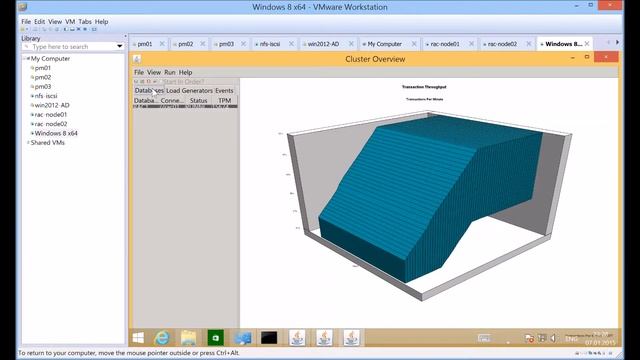This screenshot has width=640, height=360.
Task: Open the green Store app icon
Action: (x=216, y=338)
